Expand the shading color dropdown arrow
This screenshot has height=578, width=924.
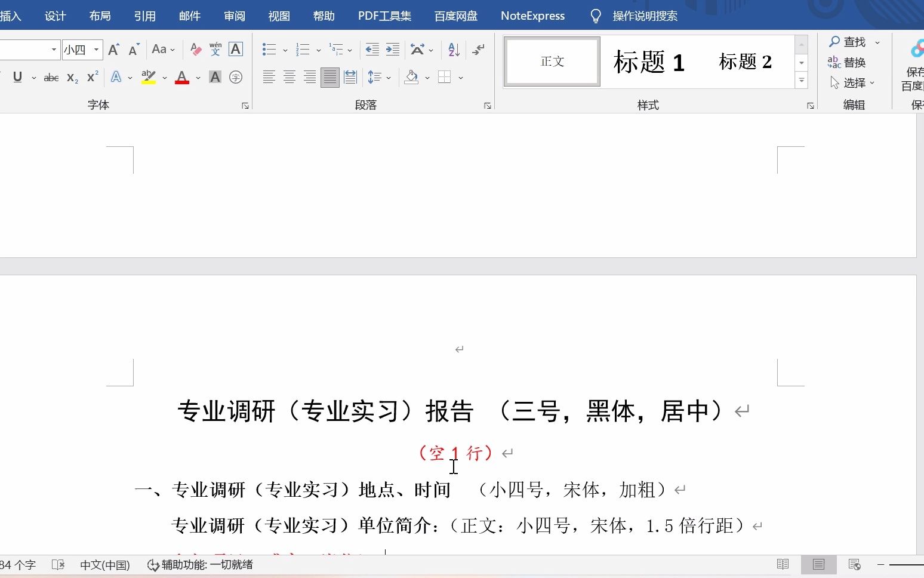coord(427,78)
